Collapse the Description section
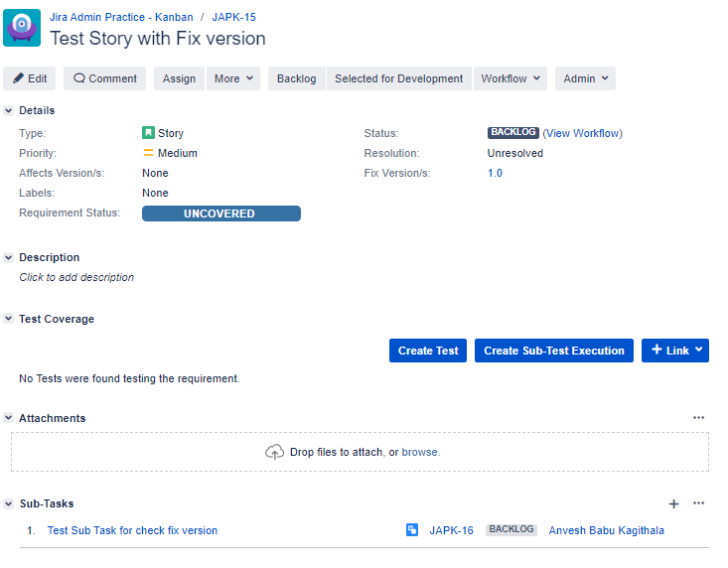This screenshot has height=568, width=728. pyautogui.click(x=8, y=257)
